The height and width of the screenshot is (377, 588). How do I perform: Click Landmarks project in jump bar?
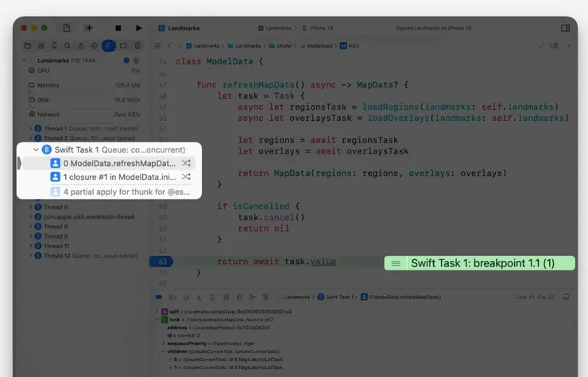click(203, 46)
